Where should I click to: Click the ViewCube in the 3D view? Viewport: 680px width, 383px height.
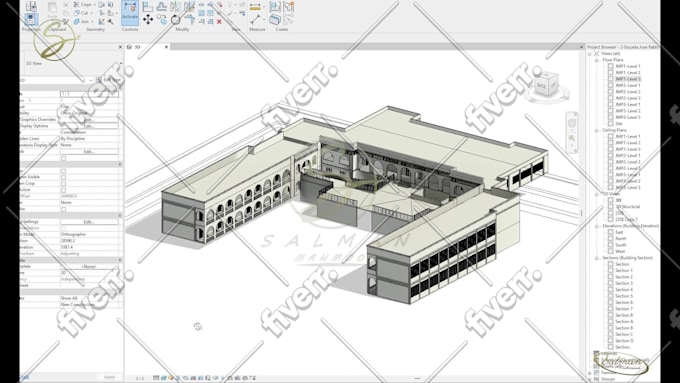click(x=546, y=85)
